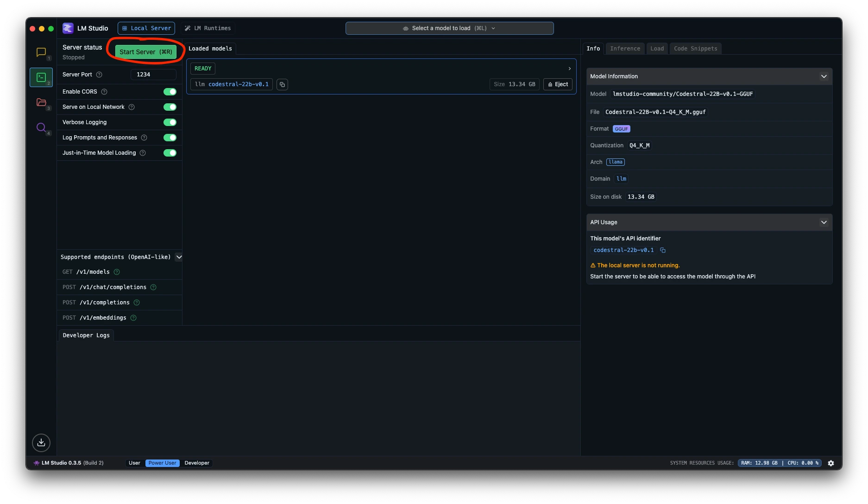Collapse the API Usage section
The height and width of the screenshot is (504, 868).
point(824,222)
